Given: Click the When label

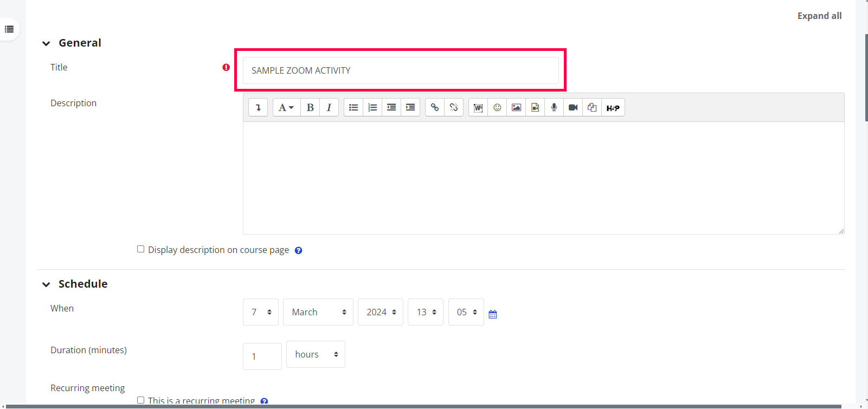Looking at the screenshot, I should tap(62, 308).
